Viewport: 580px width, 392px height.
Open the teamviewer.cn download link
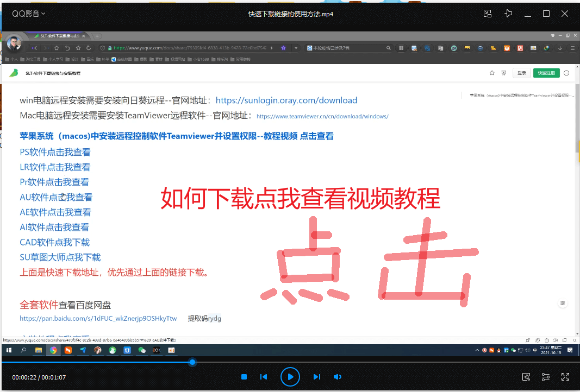click(322, 116)
